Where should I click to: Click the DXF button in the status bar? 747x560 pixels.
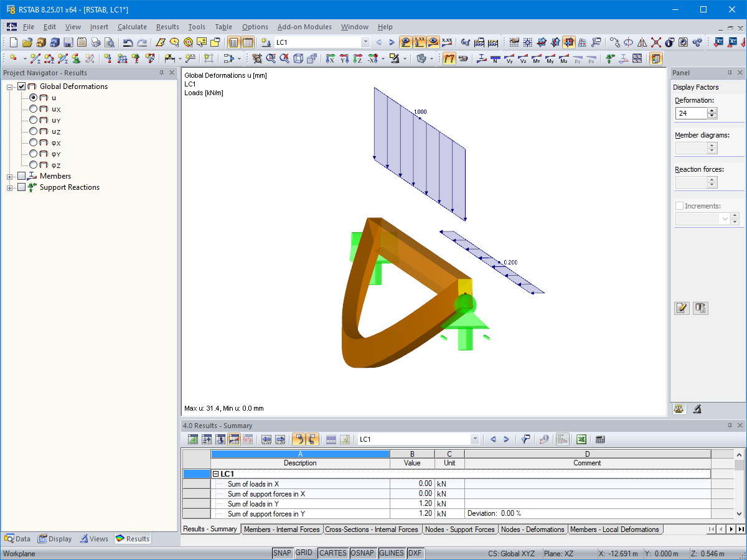pyautogui.click(x=415, y=553)
